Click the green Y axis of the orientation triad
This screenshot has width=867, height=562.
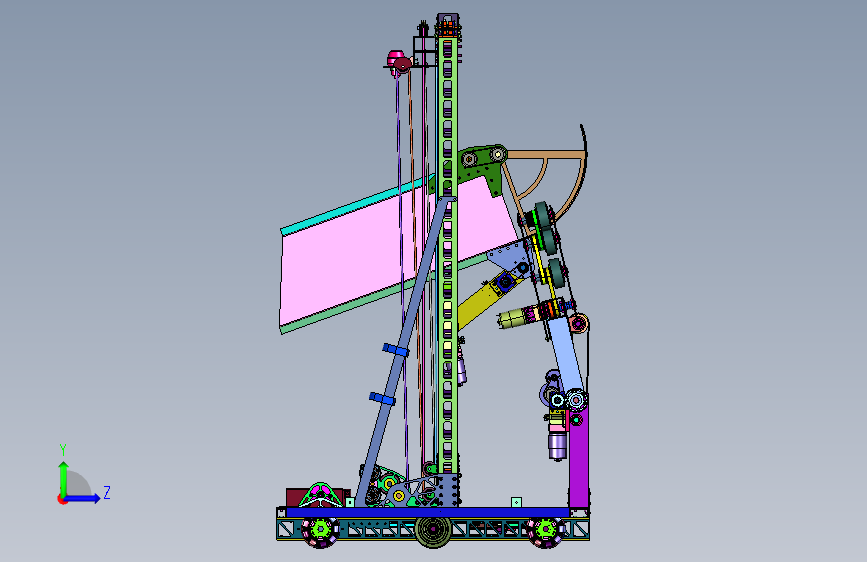[x=63, y=478]
